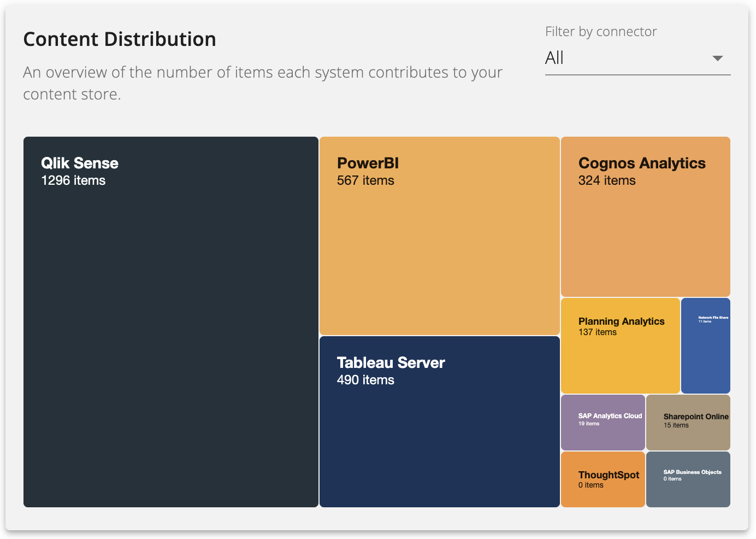Click the dropdown arrow next to All
This screenshot has width=756, height=539.
pos(718,58)
